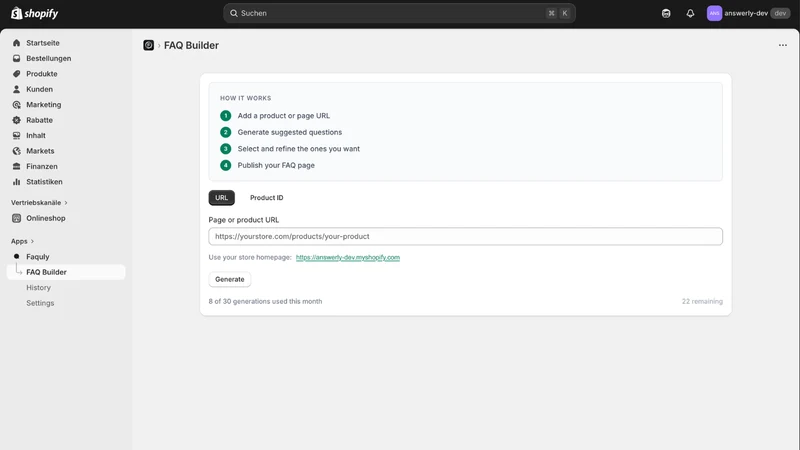Click the Statistiken bar chart icon

click(x=16, y=182)
